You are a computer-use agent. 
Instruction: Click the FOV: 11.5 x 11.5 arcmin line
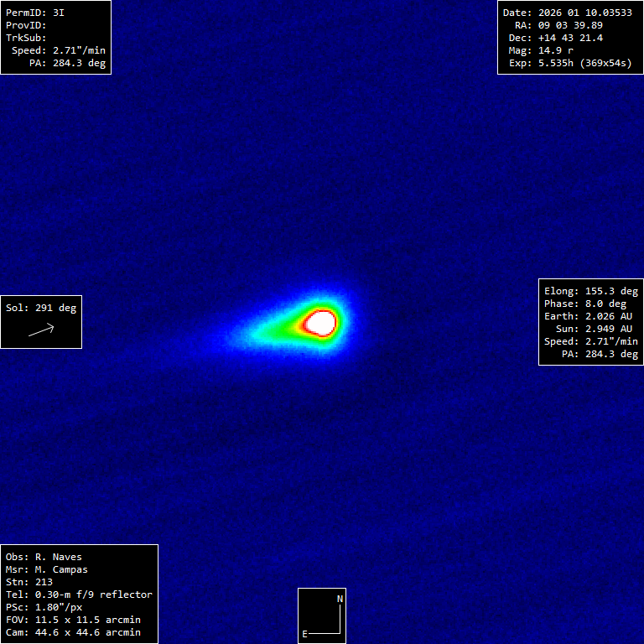pyautogui.click(x=73, y=620)
